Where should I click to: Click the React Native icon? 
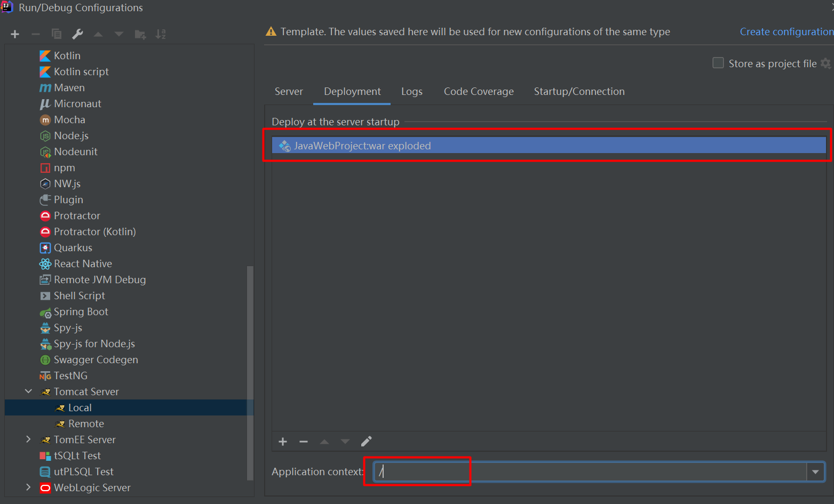[45, 263]
